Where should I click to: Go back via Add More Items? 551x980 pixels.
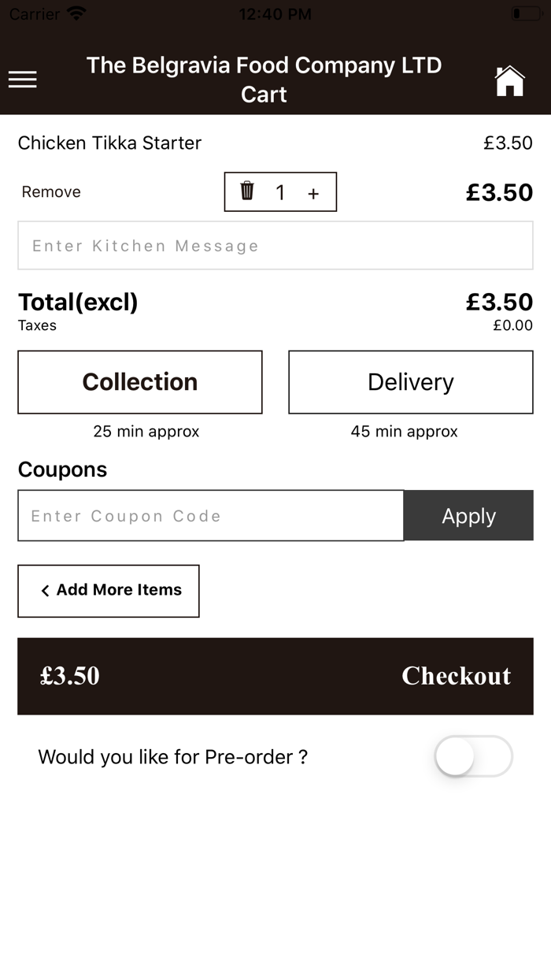(x=109, y=591)
